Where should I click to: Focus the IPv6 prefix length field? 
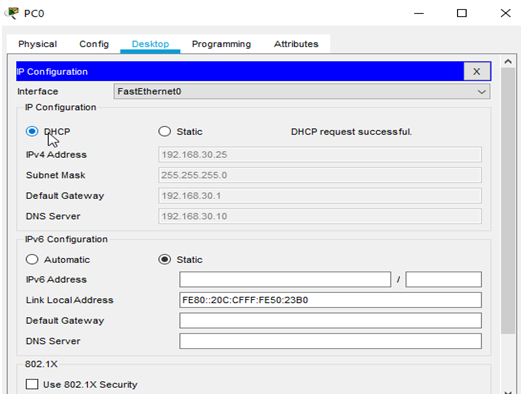[444, 279]
